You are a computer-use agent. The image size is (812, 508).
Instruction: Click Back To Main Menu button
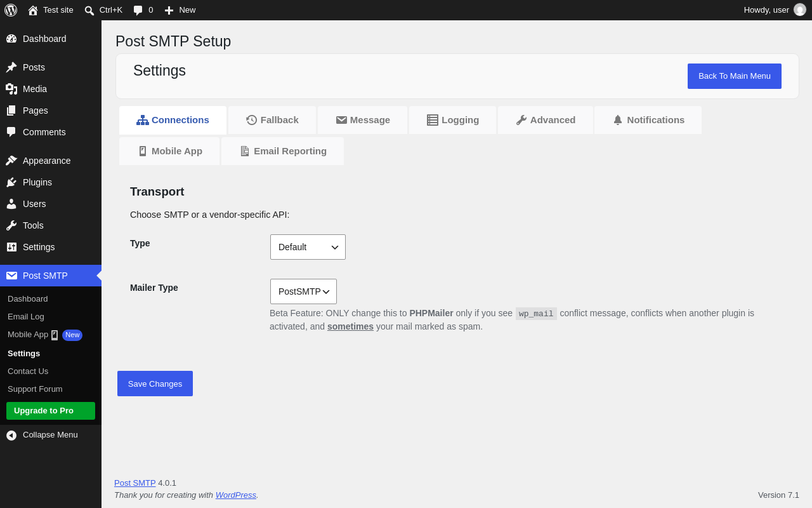[x=735, y=76]
